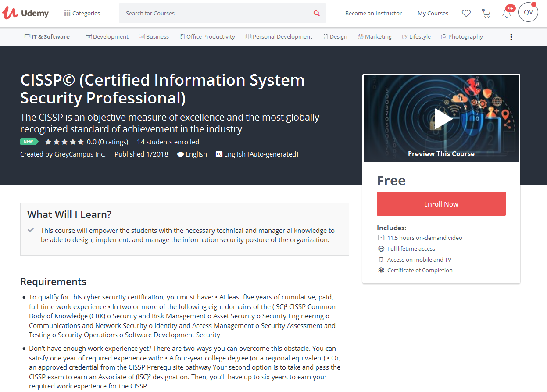Click Preview This Course label

click(x=441, y=153)
